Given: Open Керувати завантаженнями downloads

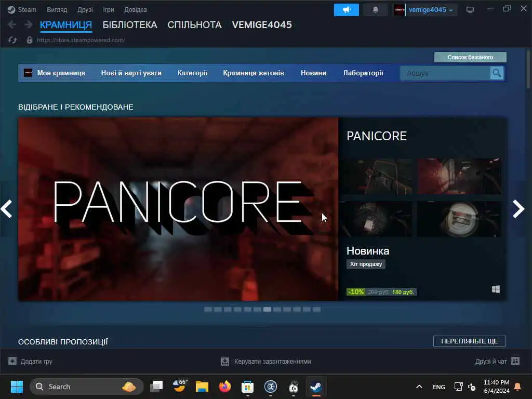Looking at the screenshot, I should coord(265,362).
